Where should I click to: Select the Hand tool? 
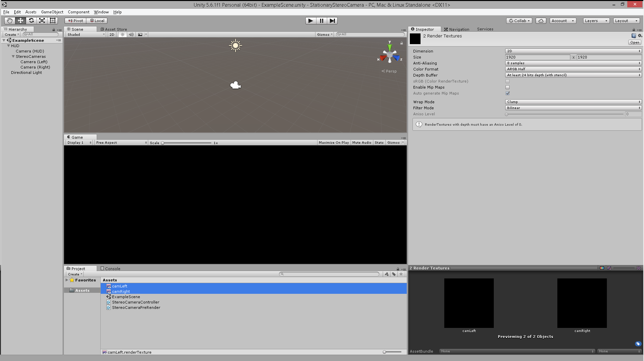(10, 21)
